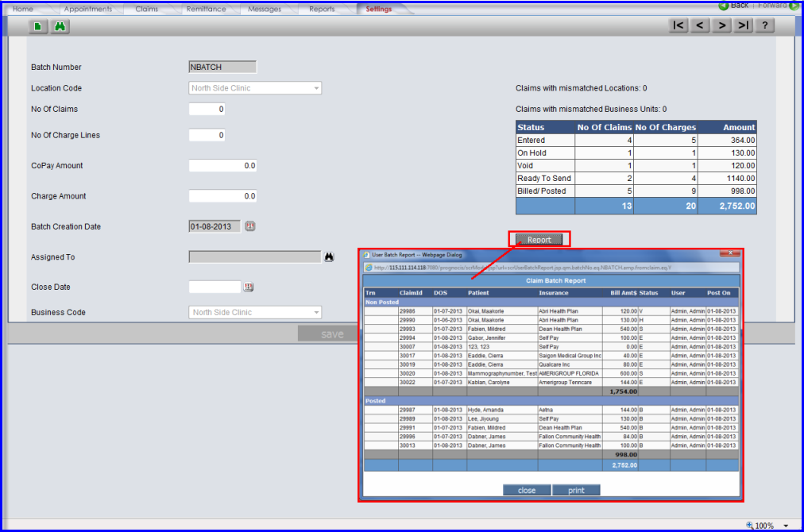Image resolution: width=804 pixels, height=532 pixels.
Task: Click Claims with mismatched Locations text
Action: (x=581, y=88)
